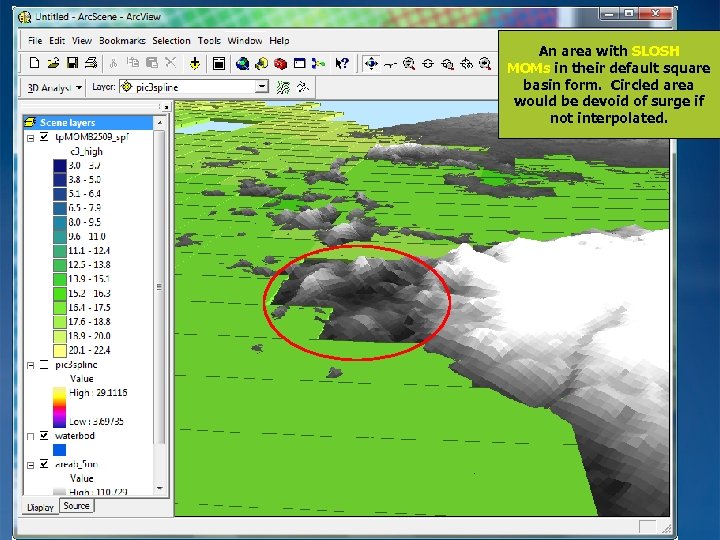Click the 20.1 - 22.4 yellow swatch

click(60, 350)
